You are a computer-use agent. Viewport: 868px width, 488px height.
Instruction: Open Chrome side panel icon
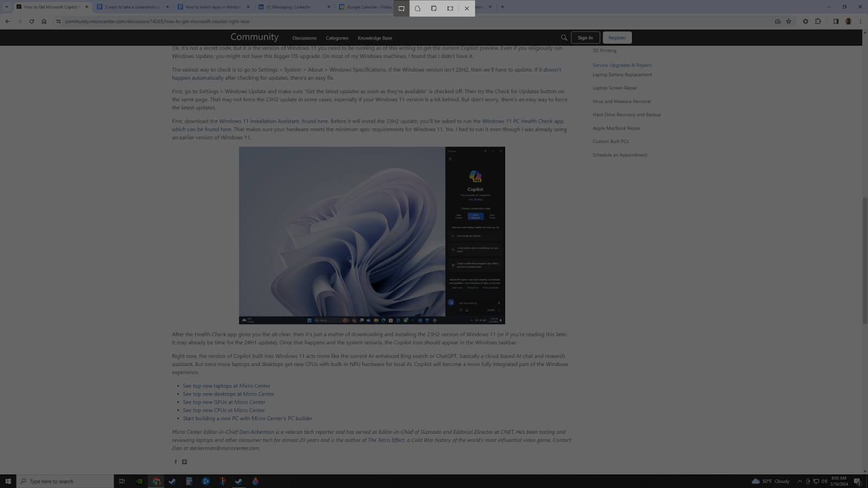(836, 22)
